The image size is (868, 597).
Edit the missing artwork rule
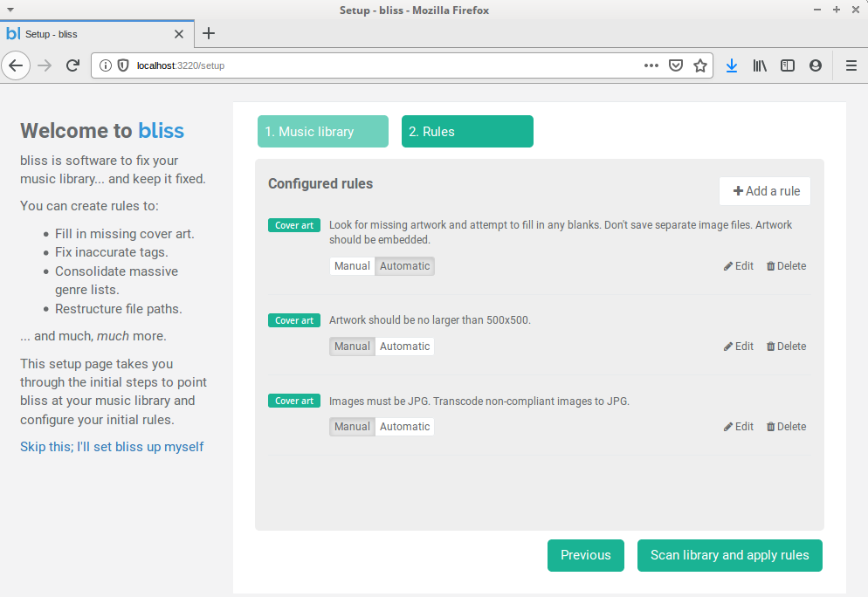[739, 266]
